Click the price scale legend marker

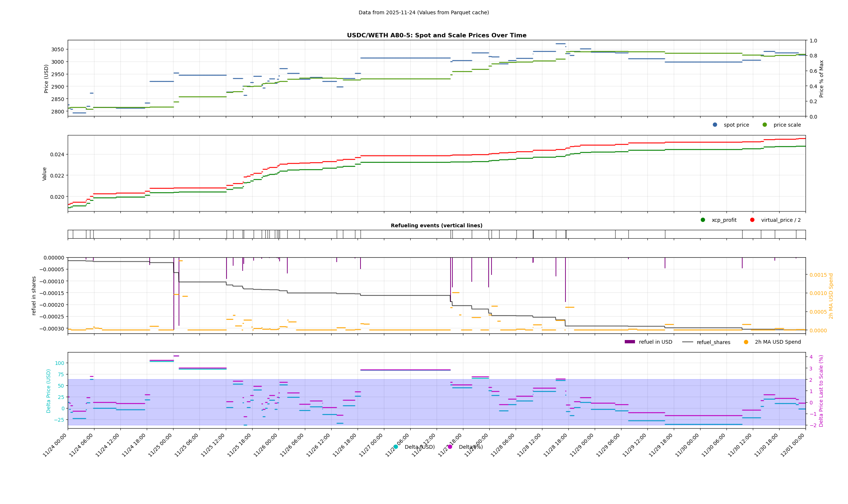point(765,125)
